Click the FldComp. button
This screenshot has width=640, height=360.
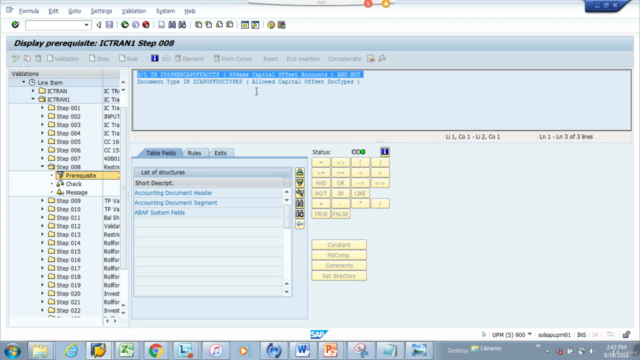click(x=339, y=255)
